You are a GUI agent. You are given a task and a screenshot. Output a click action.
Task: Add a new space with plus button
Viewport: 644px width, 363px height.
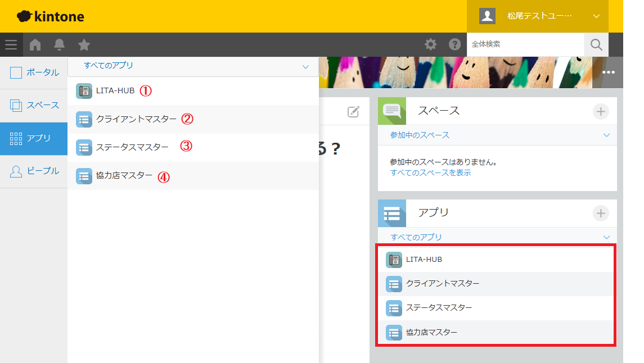(601, 111)
